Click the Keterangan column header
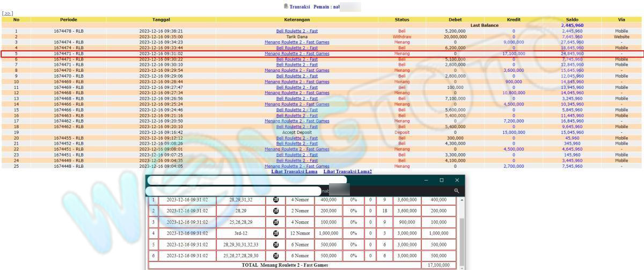 [x=297, y=19]
